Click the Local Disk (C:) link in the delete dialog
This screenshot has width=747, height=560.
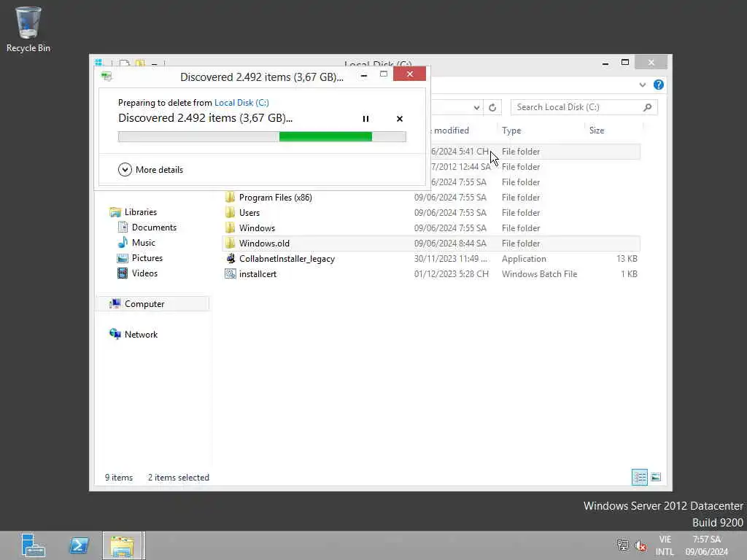[241, 102]
